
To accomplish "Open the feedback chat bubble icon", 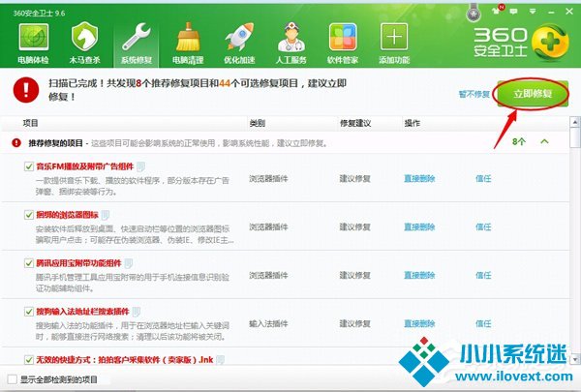I will coord(513,12).
